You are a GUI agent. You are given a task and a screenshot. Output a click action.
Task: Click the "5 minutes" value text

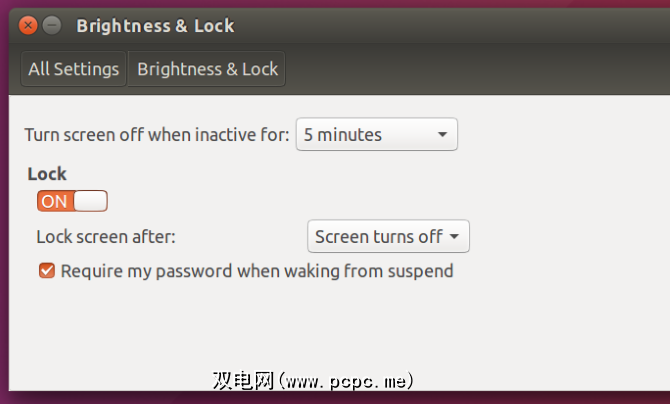(343, 134)
